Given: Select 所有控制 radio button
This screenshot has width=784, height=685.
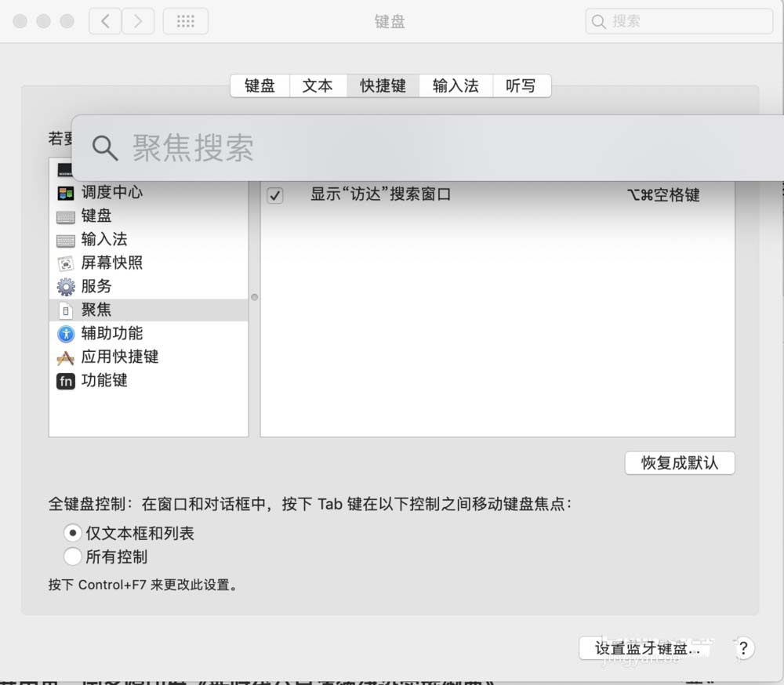Looking at the screenshot, I should coord(73,557).
